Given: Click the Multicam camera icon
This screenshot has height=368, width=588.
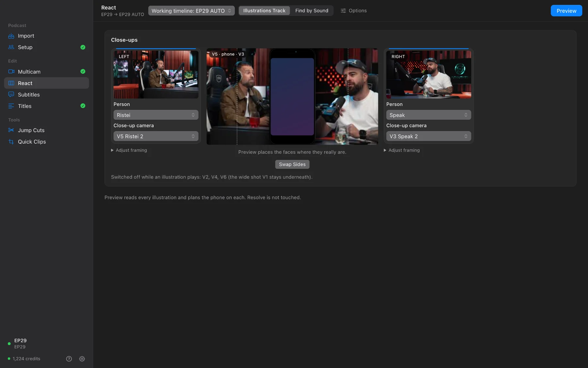Looking at the screenshot, I should 11,72.
